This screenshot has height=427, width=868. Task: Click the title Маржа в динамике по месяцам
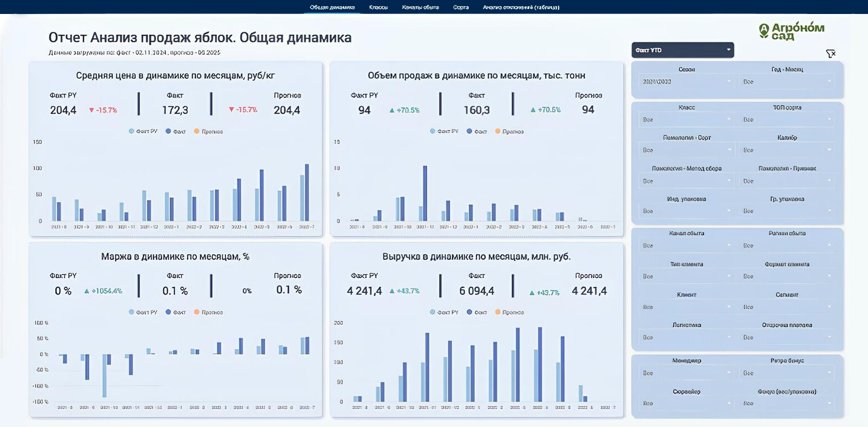[175, 257]
